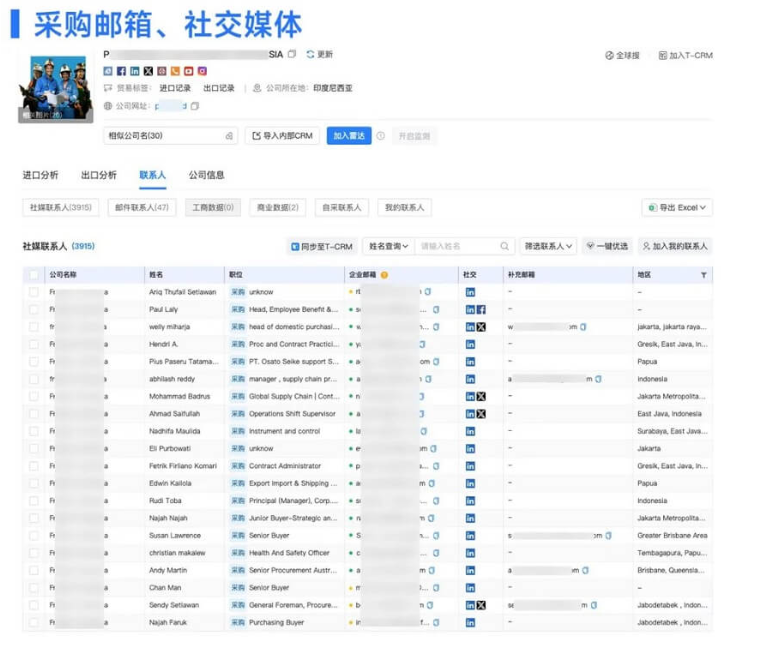Click the orange hint icon beside 企业邮箱 header

pos(384,275)
